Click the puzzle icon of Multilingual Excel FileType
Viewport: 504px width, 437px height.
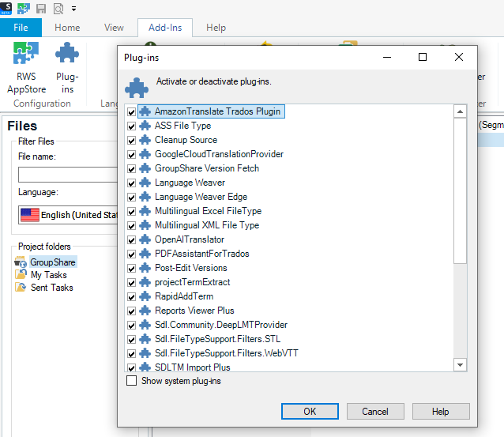145,211
